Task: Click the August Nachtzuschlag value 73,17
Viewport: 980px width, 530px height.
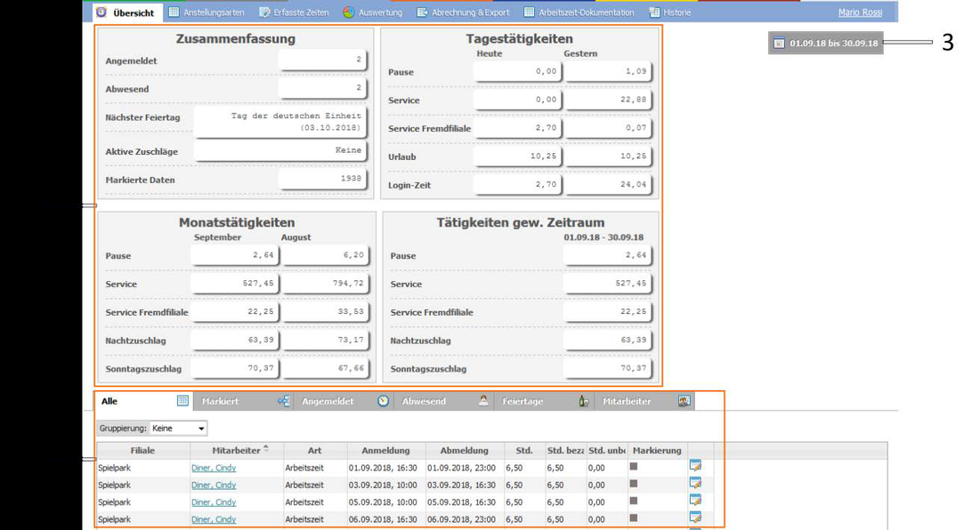Action: (326, 340)
